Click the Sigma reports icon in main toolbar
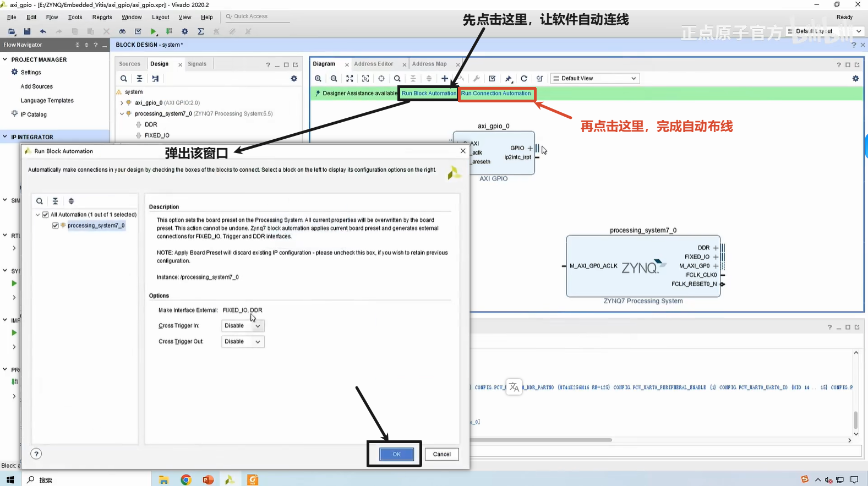868x486 pixels. coord(201,31)
